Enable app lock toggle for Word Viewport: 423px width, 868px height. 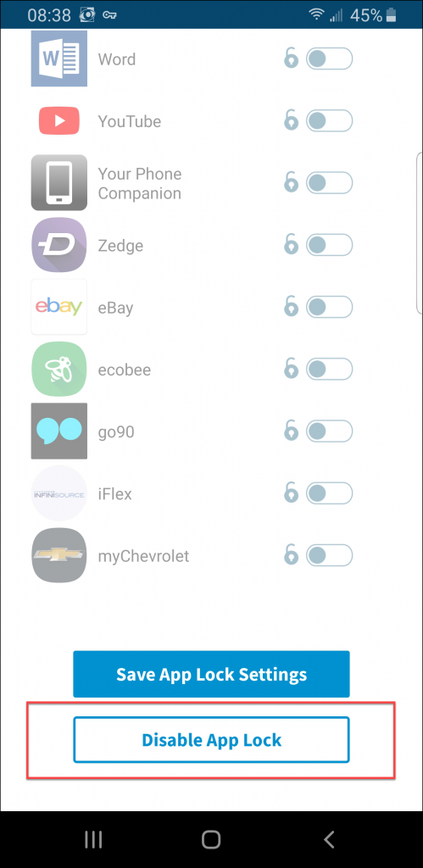click(330, 58)
